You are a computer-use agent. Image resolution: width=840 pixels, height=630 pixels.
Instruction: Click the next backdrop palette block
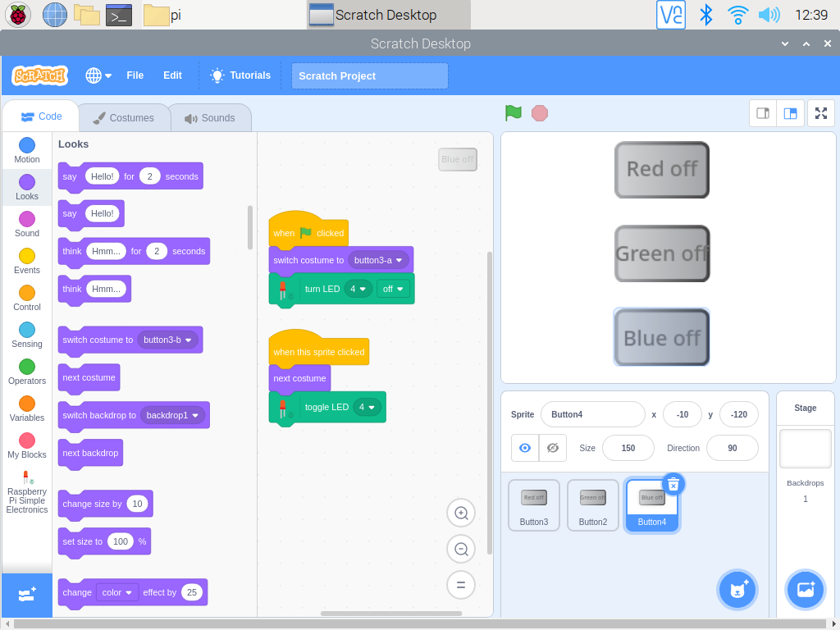coord(90,454)
